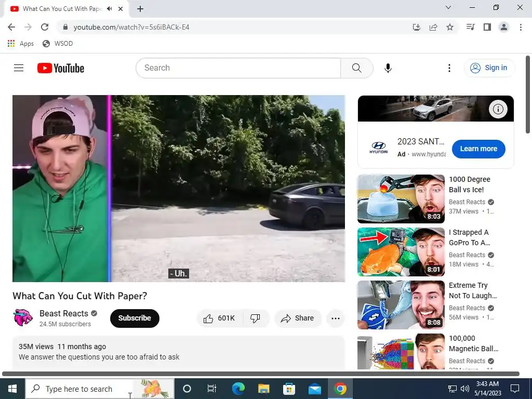Click the magnifier search button
The image size is (532, 399).
pyautogui.click(x=356, y=68)
